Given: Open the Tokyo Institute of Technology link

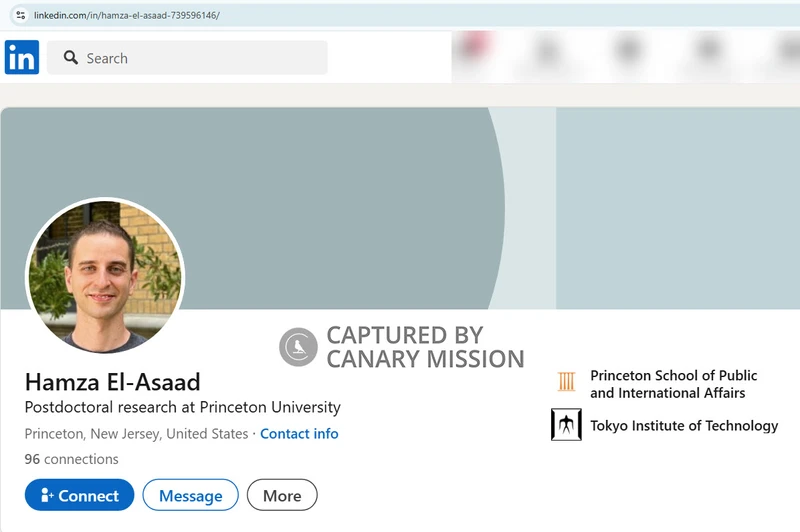Looking at the screenshot, I should tap(684, 425).
